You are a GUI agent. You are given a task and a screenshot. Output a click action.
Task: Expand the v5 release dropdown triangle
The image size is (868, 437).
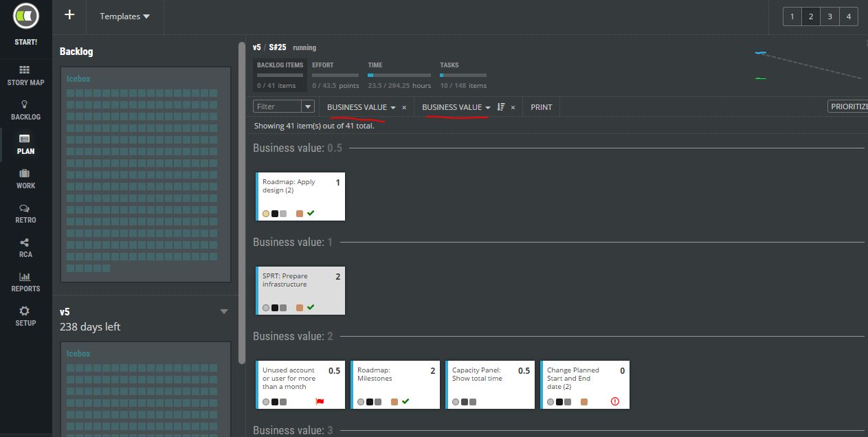tap(223, 312)
